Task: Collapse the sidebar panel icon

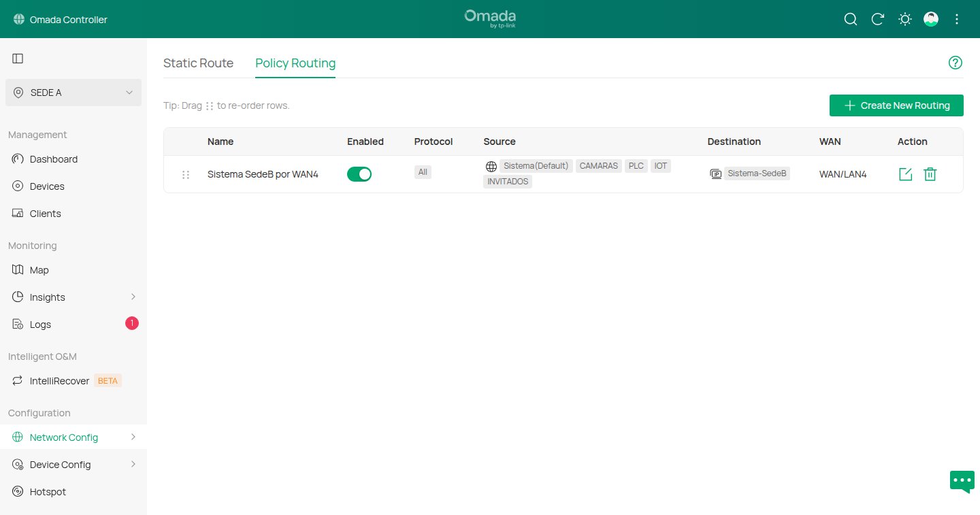Action: click(18, 59)
